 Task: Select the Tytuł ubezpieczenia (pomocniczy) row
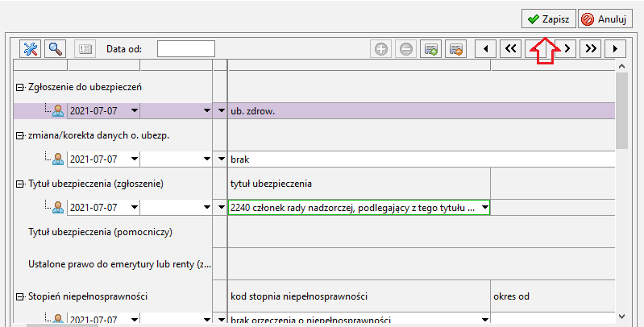click(100, 232)
